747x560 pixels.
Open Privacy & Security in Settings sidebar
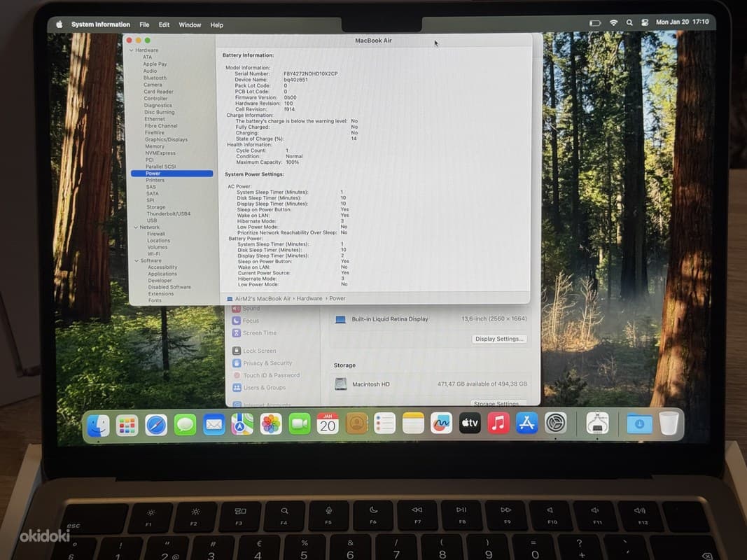click(x=263, y=363)
